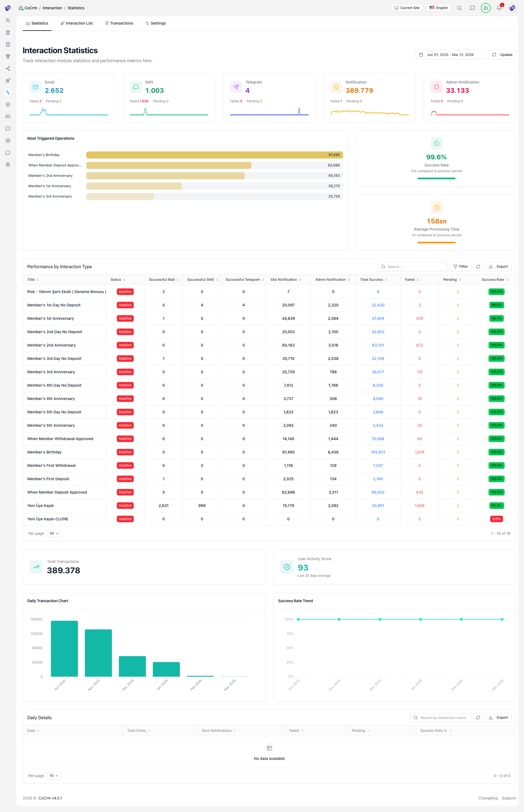Open the green robot assistant icon
The image size is (524, 812).
pyautogui.click(x=486, y=8)
